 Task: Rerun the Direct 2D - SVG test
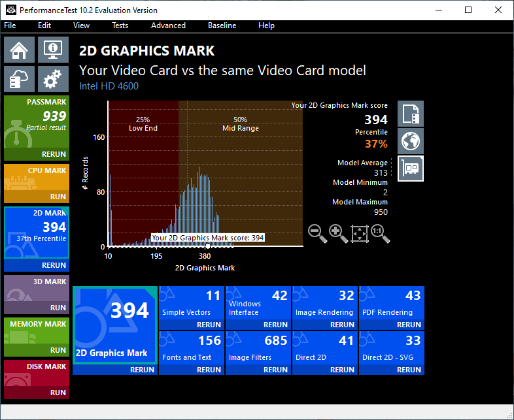click(x=392, y=370)
